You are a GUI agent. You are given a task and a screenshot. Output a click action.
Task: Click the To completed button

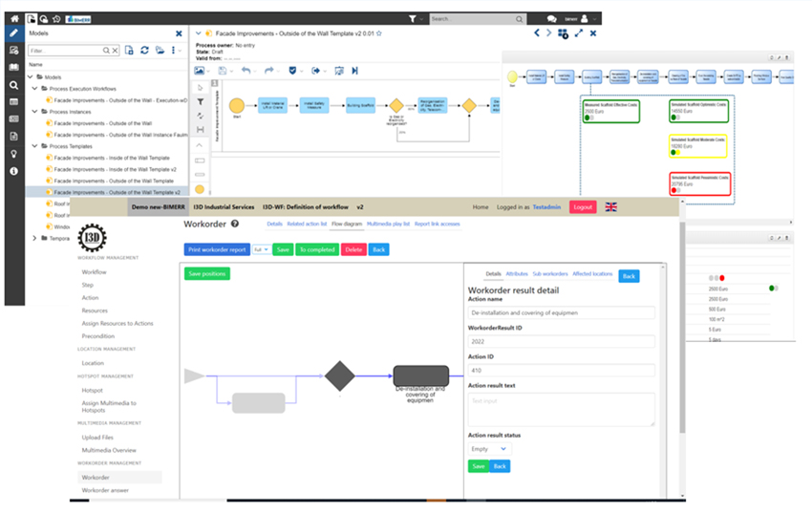(317, 249)
